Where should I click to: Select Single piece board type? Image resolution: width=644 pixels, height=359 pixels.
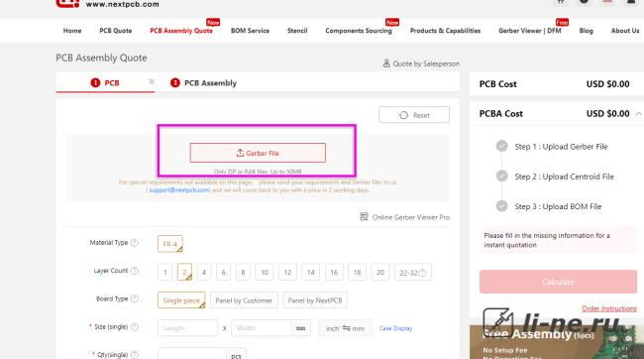coord(181,300)
